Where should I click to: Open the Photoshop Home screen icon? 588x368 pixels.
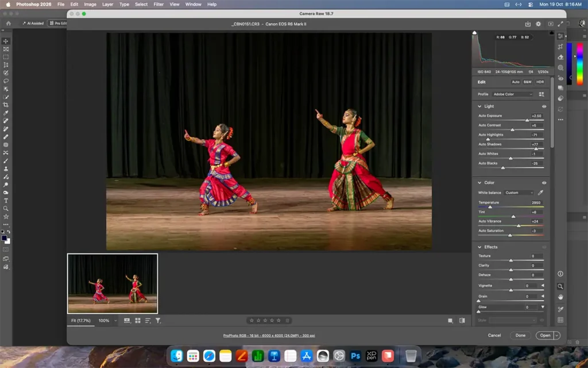coord(9,23)
